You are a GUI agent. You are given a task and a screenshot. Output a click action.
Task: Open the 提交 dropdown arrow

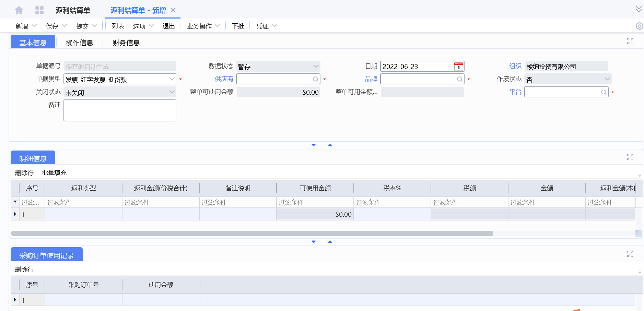94,26
